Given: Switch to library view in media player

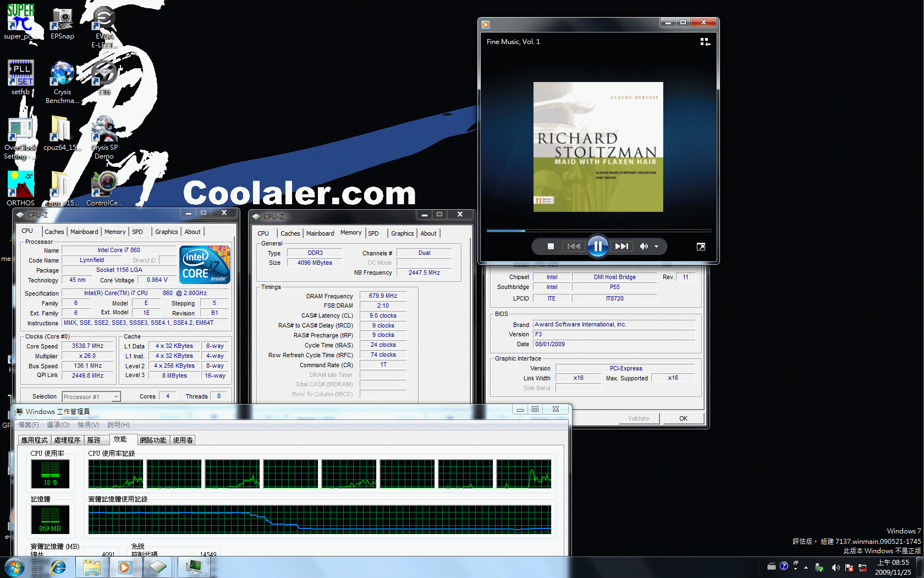Looking at the screenshot, I should (705, 42).
